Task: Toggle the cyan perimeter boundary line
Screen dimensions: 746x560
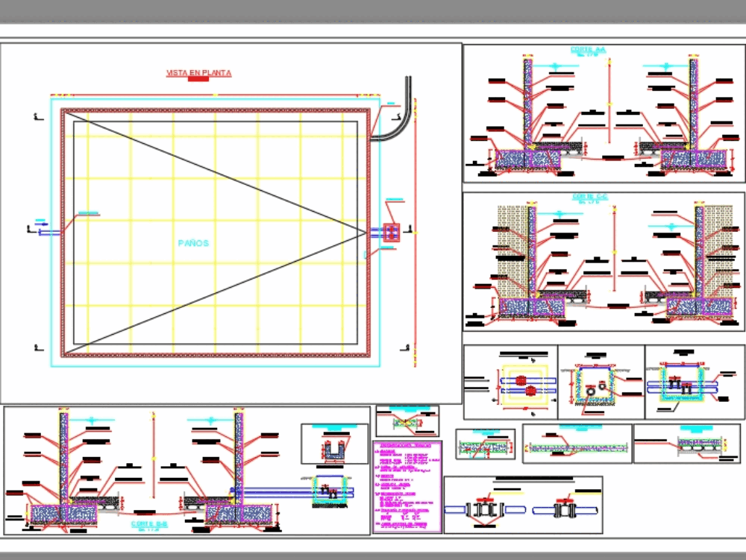Action: tap(52, 224)
